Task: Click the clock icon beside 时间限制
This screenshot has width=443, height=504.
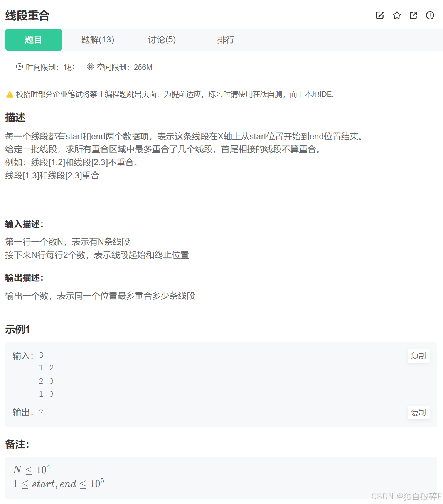Action: pyautogui.click(x=19, y=66)
